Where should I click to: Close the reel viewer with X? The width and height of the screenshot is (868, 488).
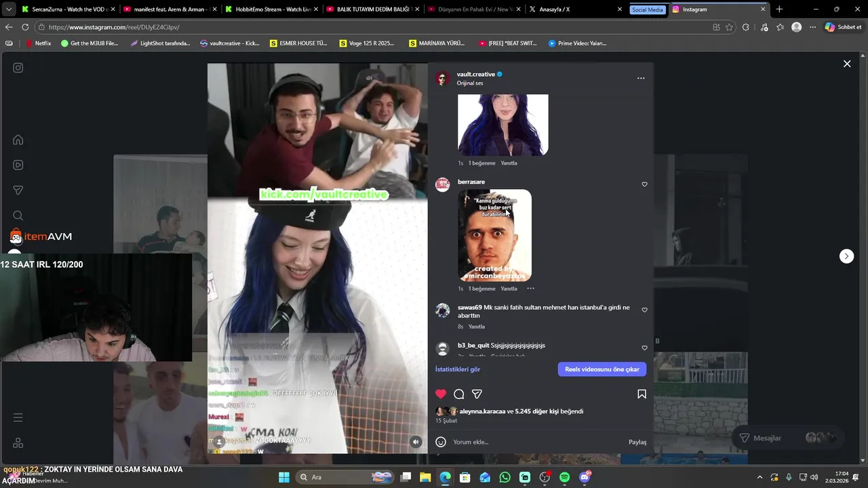847,64
